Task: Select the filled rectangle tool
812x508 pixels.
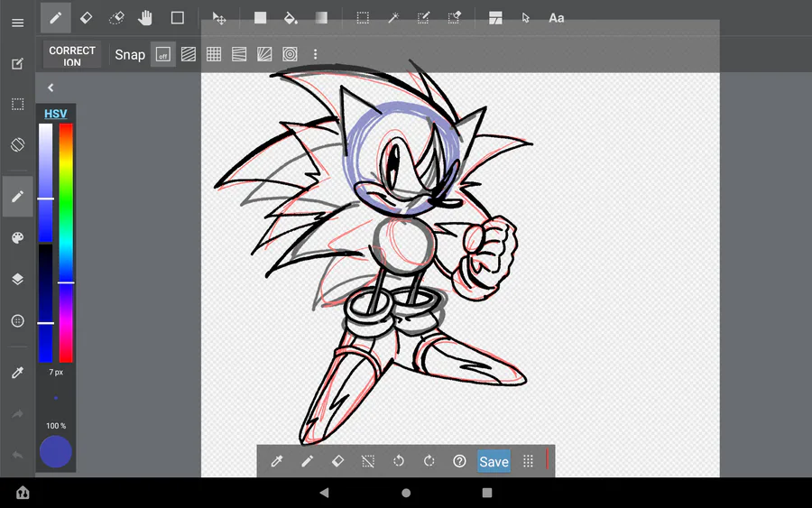Action: pos(260,18)
